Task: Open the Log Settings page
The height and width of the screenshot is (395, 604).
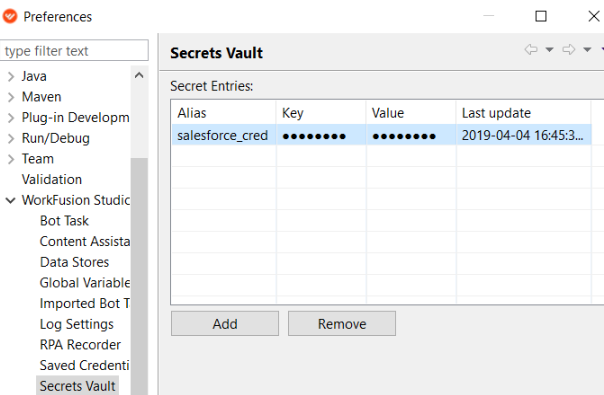Action: tap(77, 324)
